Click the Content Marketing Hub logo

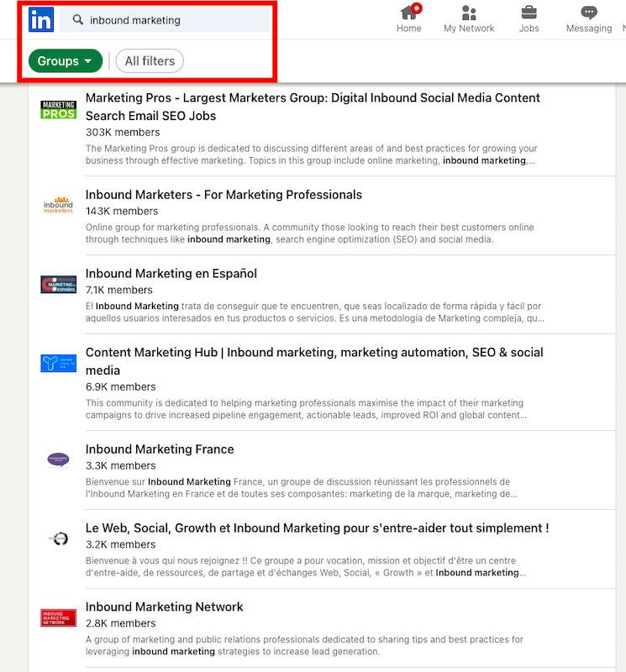point(59,363)
